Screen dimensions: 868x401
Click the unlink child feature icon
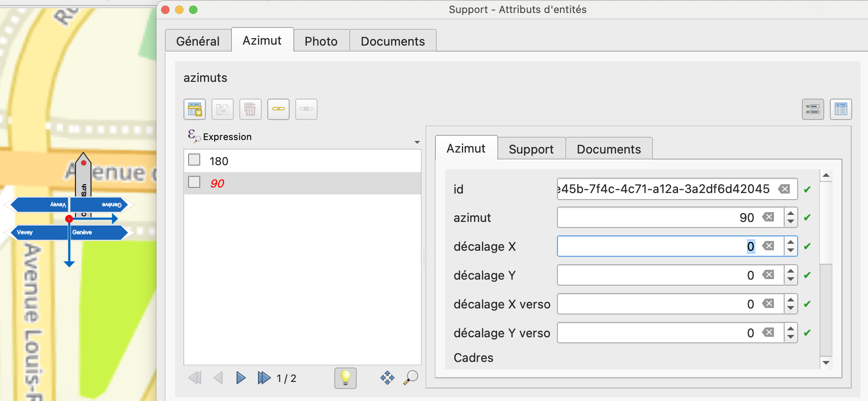[x=306, y=109]
